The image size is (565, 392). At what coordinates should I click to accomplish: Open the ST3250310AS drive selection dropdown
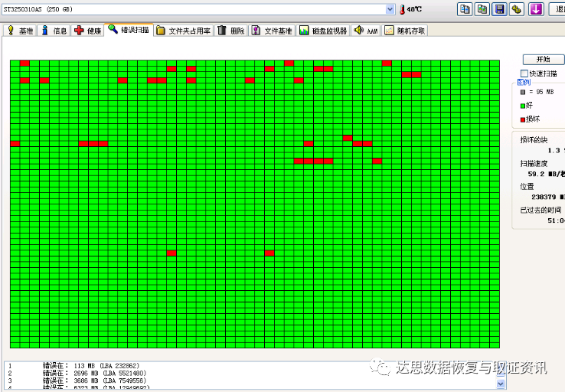[390, 9]
